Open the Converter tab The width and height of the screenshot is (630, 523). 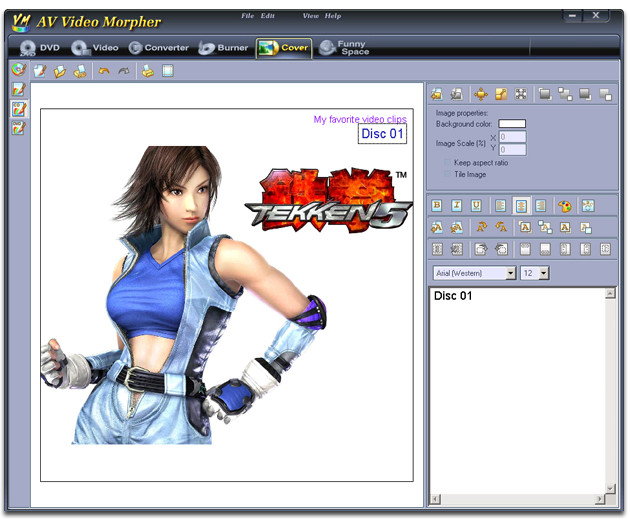[x=159, y=48]
